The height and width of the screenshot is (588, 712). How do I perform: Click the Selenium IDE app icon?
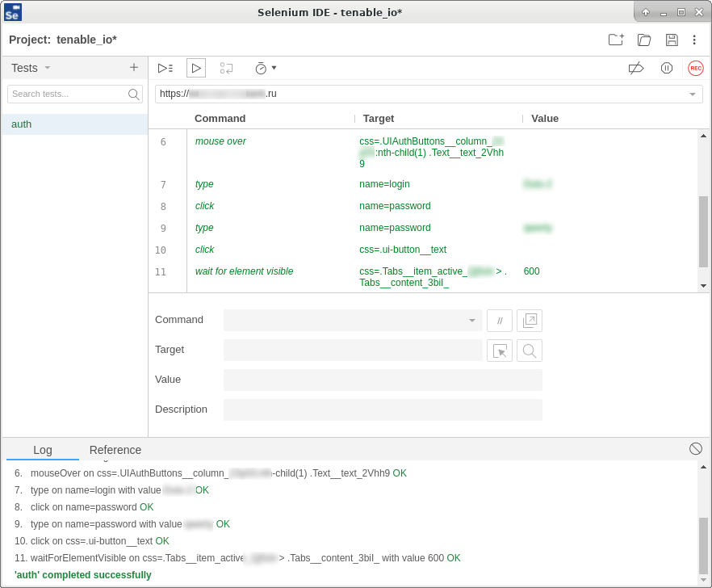point(12,12)
